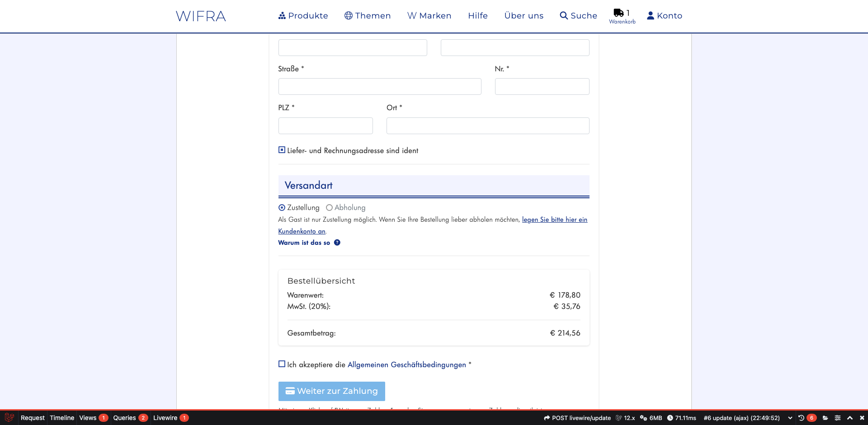The image size is (868, 425).
Task: Open the Warenkorb cart icon
Action: [x=618, y=13]
